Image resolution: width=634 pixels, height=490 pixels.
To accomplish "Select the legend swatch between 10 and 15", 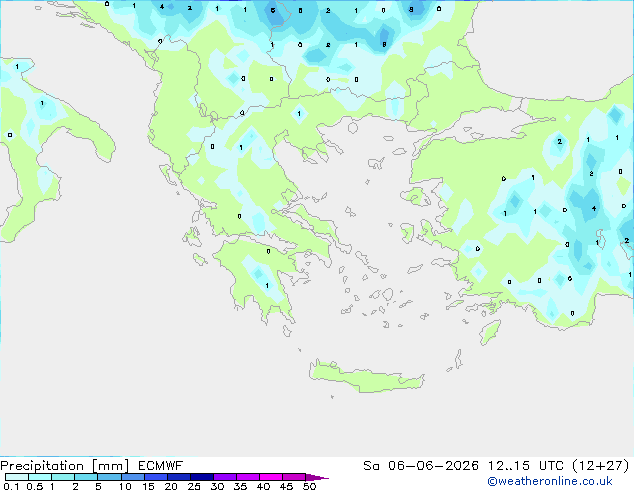I will pos(133,477).
